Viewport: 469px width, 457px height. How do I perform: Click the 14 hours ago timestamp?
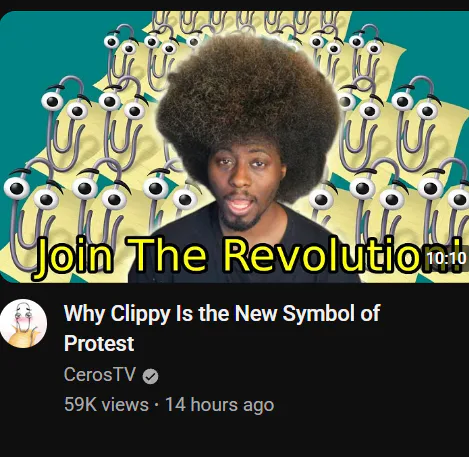[220, 405]
